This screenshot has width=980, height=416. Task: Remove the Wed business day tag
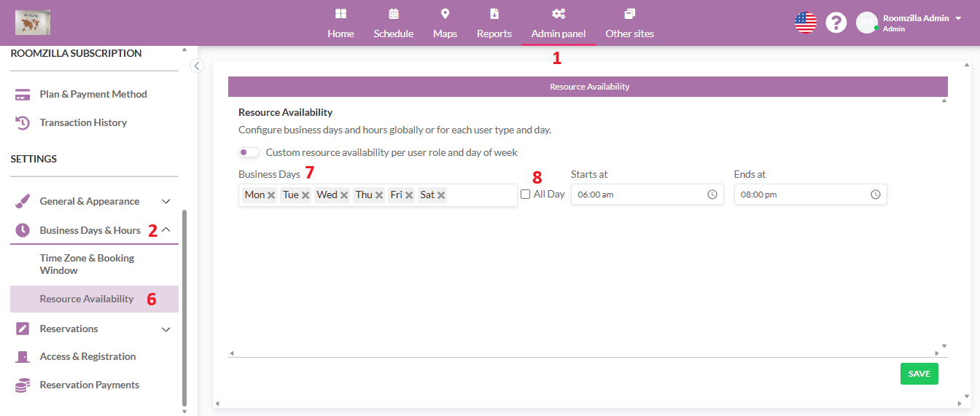pyautogui.click(x=344, y=195)
